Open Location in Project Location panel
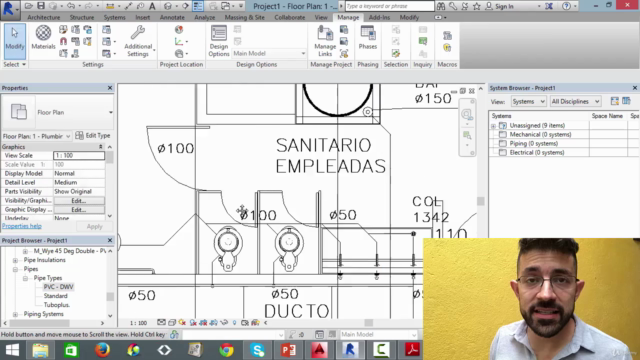This screenshot has width=640, height=360. pyautogui.click(x=179, y=29)
